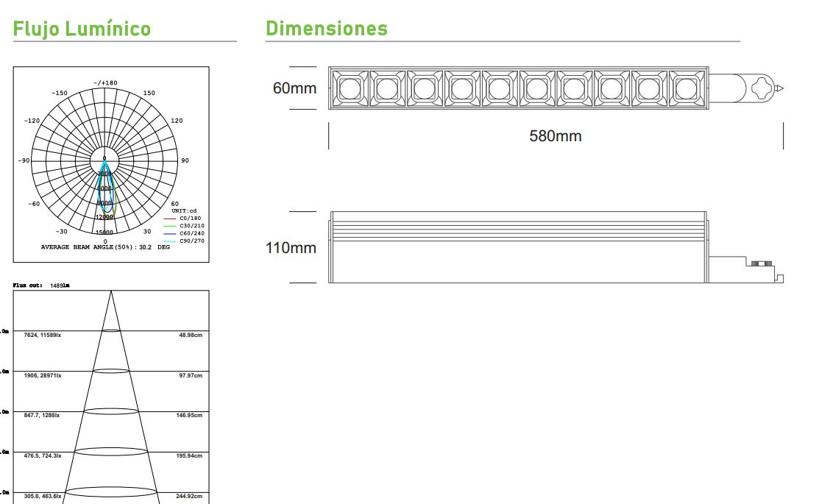The width and height of the screenshot is (819, 504).
Task: Select the "847.7, 1288lx" illuminance value
Action: tap(42, 415)
